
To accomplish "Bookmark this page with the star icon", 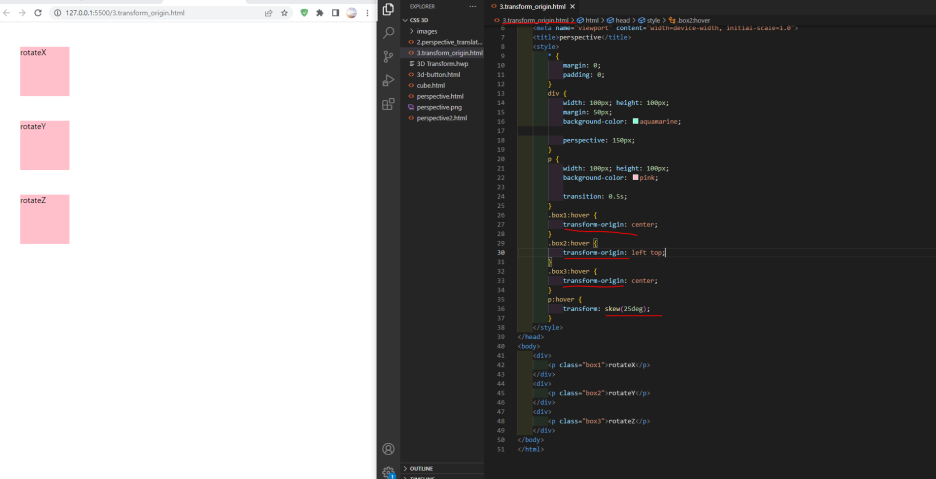I will click(x=284, y=13).
